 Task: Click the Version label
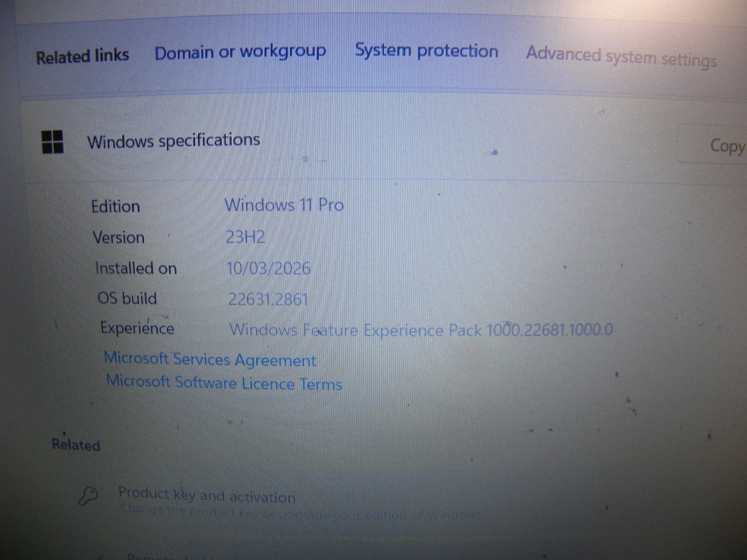[119, 238]
